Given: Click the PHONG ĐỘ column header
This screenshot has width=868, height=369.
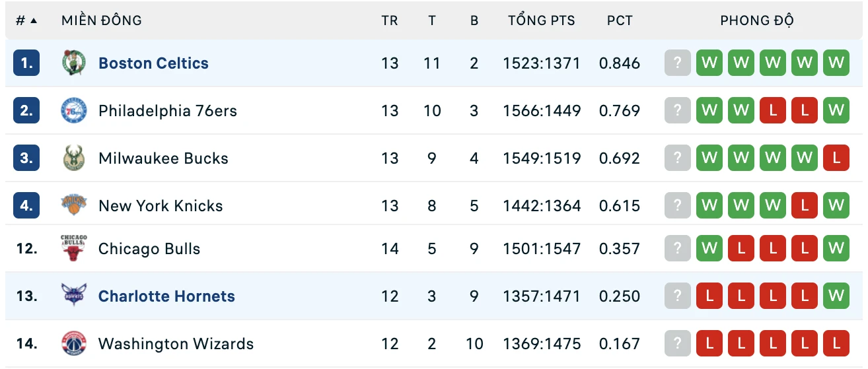Looking at the screenshot, I should tap(757, 20).
